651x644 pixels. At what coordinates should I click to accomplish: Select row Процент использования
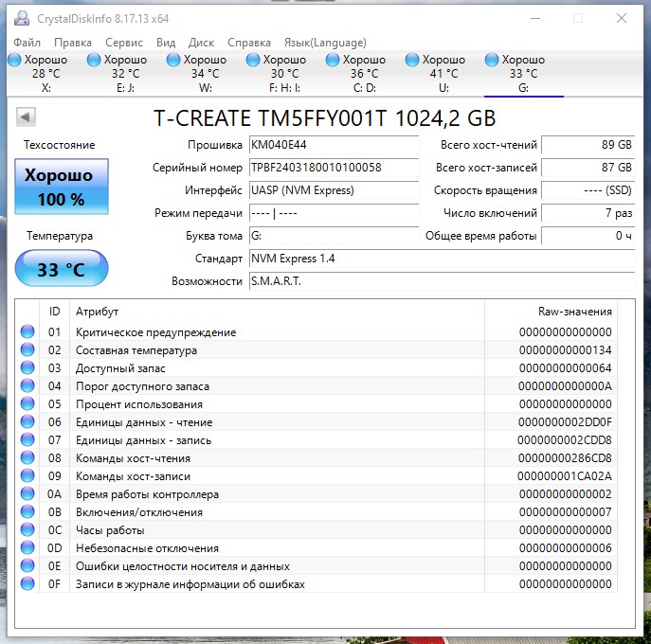[x=316, y=404]
